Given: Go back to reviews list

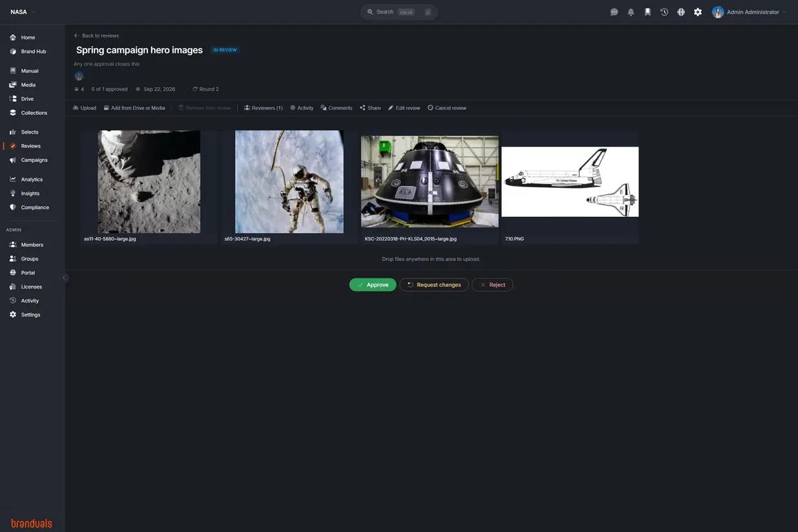Looking at the screenshot, I should [x=96, y=36].
